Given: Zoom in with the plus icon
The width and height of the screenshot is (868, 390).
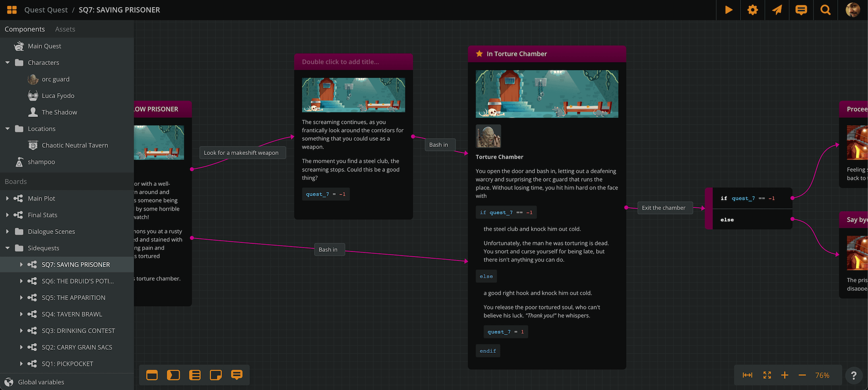Looking at the screenshot, I should point(785,375).
